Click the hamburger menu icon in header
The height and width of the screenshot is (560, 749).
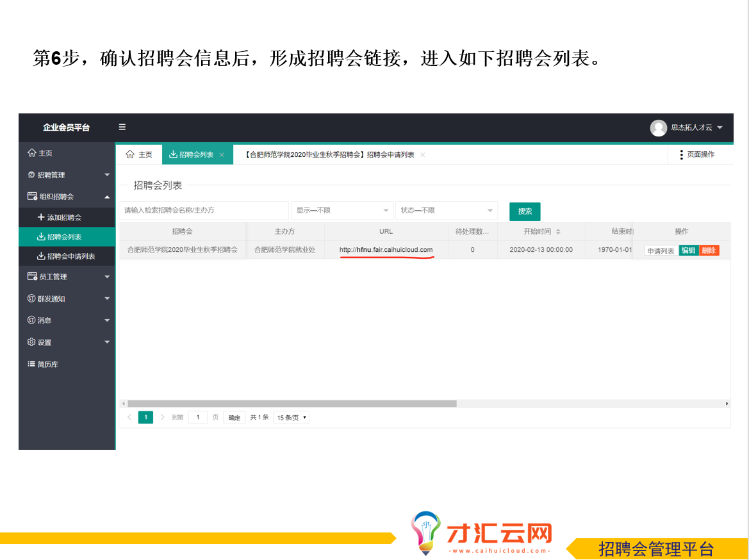[x=122, y=128]
